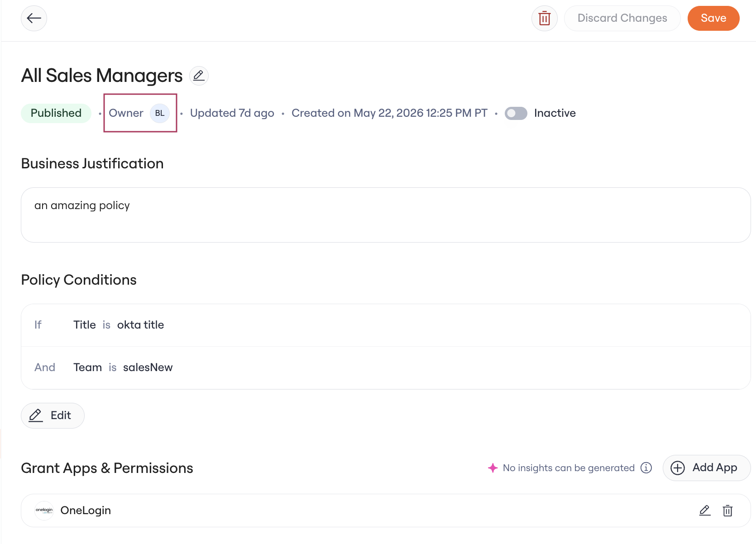This screenshot has height=544, width=756.
Task: Open the OneLogin logo thumbnail
Action: point(44,511)
